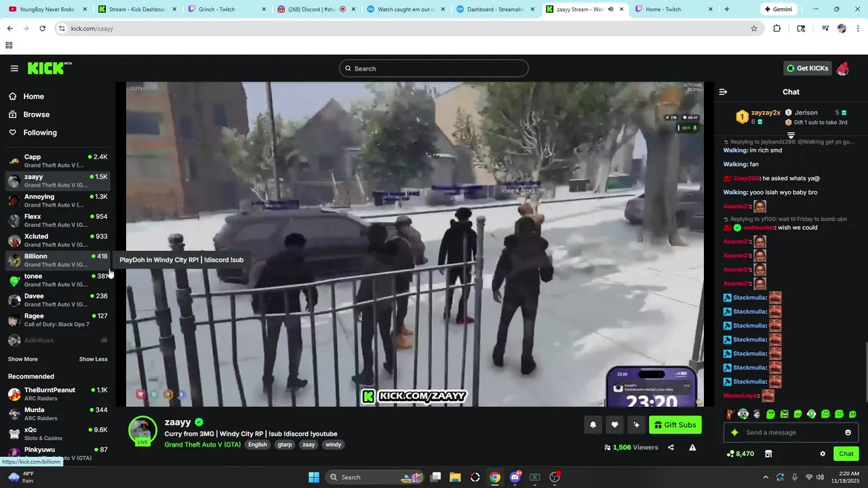
Task: Click the green KICK logo
Action: pyautogui.click(x=50, y=68)
